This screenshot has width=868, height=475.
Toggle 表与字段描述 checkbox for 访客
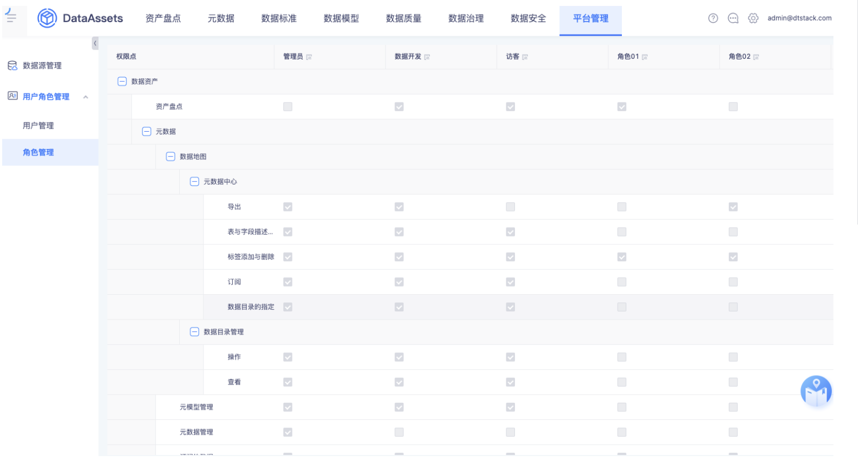coord(511,232)
